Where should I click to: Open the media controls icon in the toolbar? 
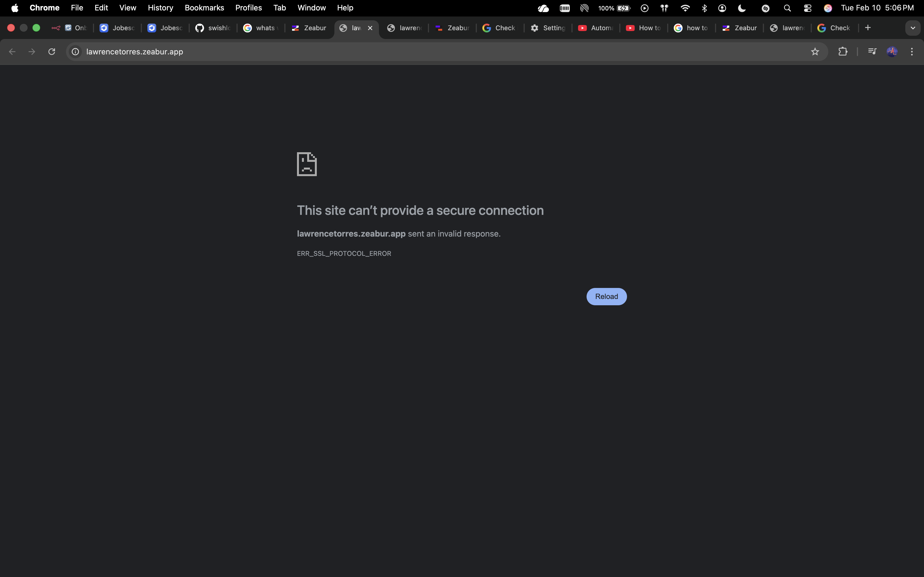tap(873, 52)
